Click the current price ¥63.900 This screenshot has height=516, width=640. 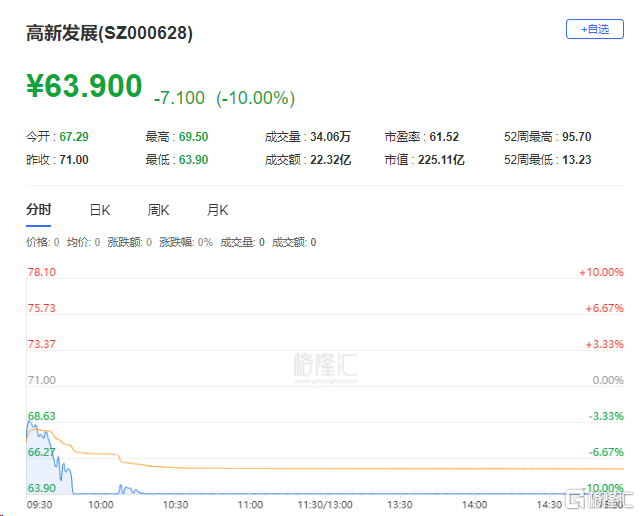[x=85, y=87]
